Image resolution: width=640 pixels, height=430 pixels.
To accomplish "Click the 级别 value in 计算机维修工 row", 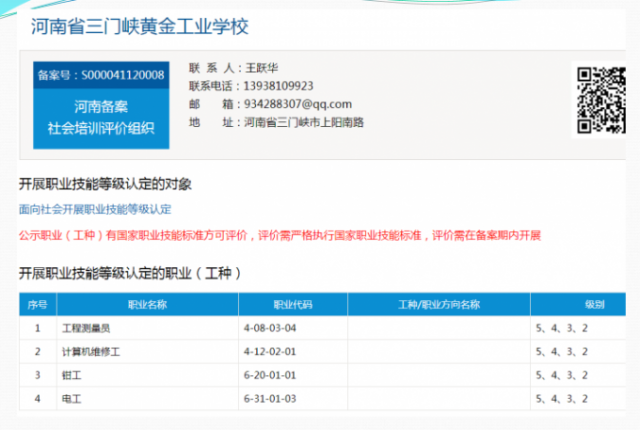I will point(562,352).
